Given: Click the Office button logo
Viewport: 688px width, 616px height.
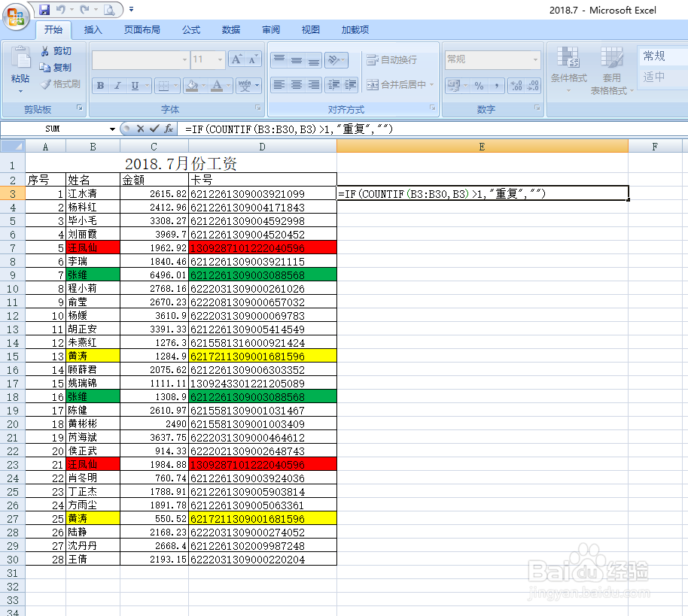Looking at the screenshot, I should (x=17, y=17).
